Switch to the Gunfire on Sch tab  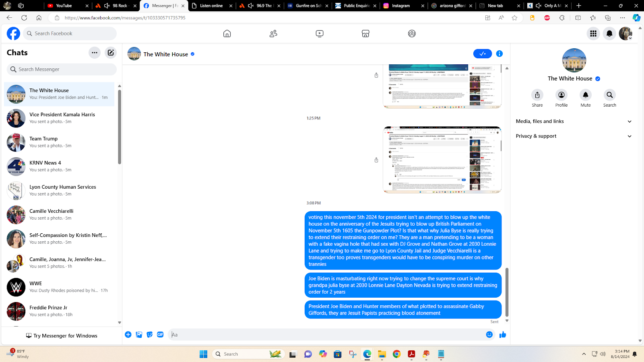pos(308,6)
